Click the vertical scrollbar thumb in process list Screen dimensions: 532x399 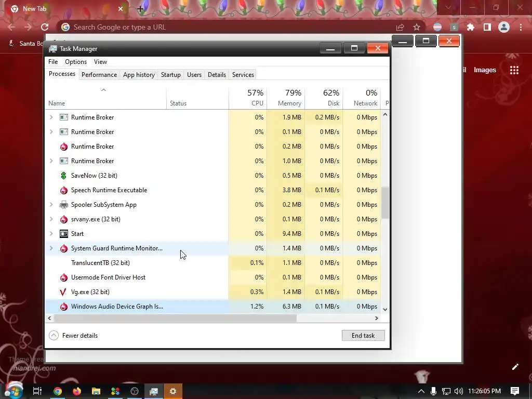coord(385,203)
